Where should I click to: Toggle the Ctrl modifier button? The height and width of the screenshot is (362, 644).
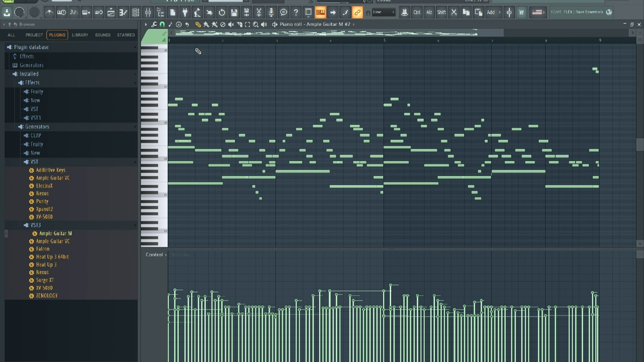click(x=417, y=12)
